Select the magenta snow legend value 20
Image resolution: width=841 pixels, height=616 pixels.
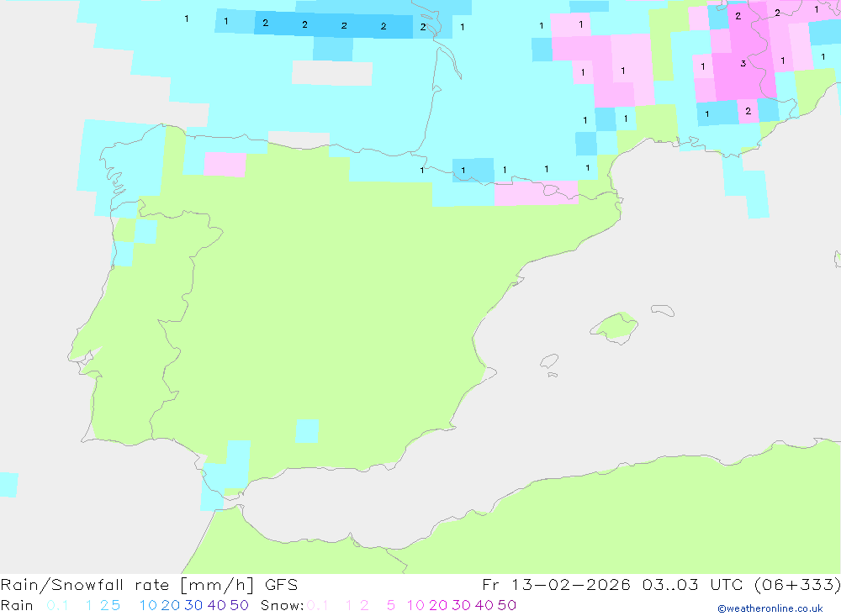tap(438, 605)
